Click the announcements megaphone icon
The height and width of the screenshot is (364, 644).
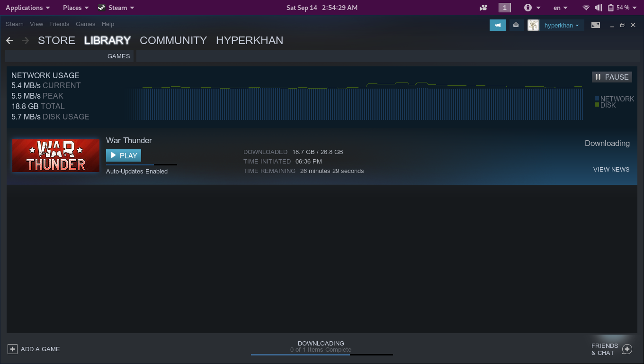498,25
